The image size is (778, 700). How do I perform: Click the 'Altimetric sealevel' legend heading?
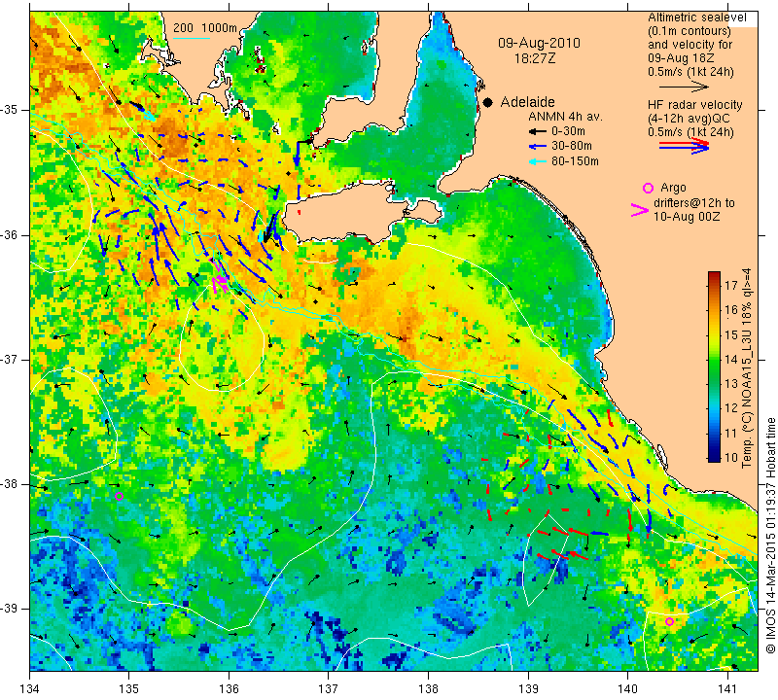(x=696, y=17)
